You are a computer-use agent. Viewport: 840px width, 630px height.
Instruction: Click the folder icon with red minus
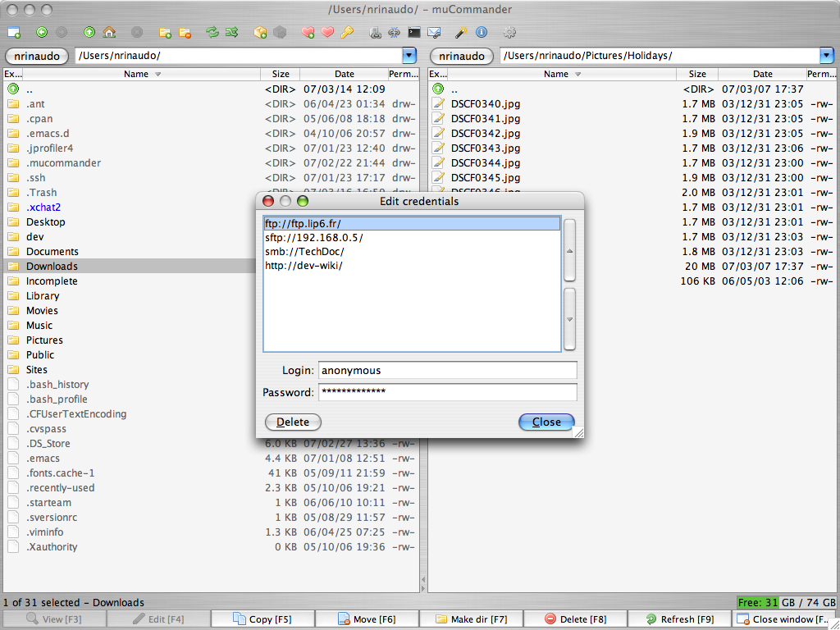(x=185, y=33)
